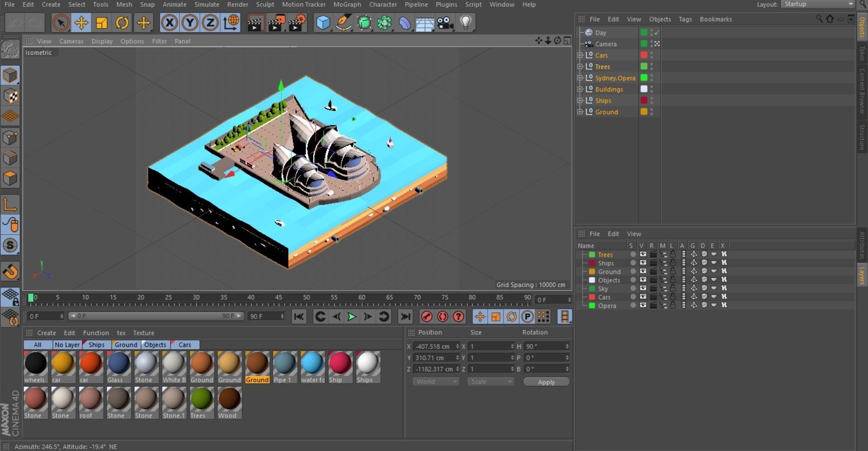Open the Tags menu in Object Manager

pos(685,19)
